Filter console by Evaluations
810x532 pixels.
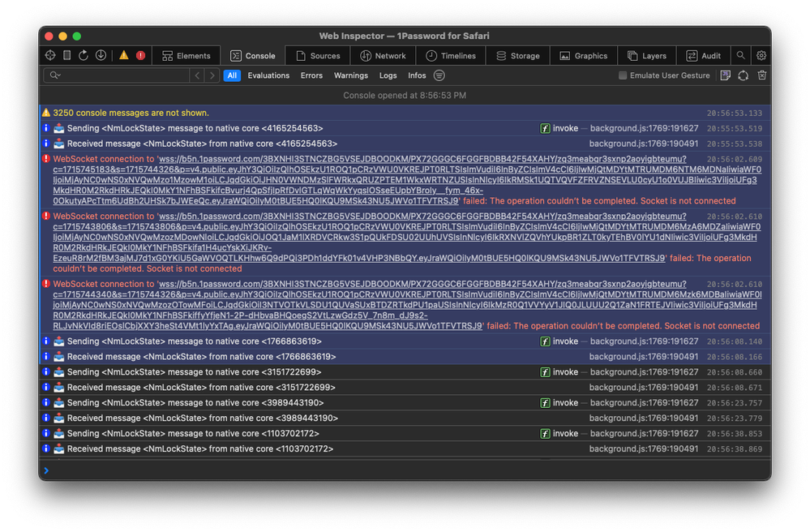tap(268, 75)
